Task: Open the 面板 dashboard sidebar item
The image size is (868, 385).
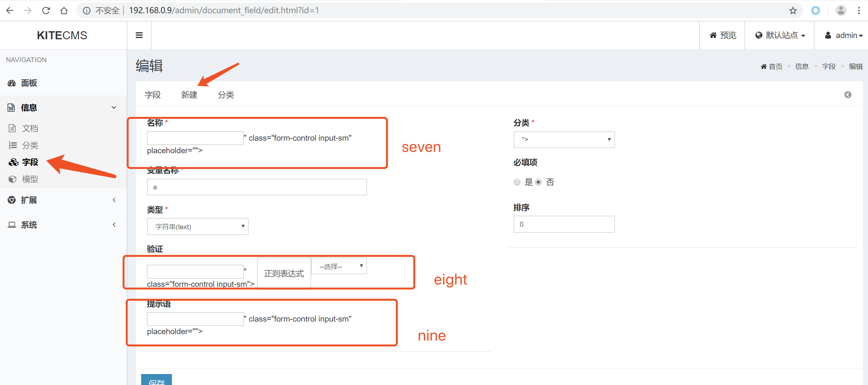Action: pos(29,83)
